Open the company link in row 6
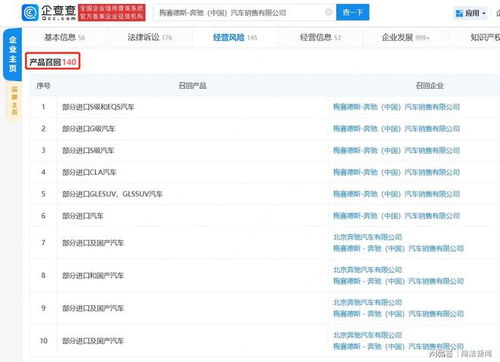Screen dimensions: 500x362 pos(396,216)
